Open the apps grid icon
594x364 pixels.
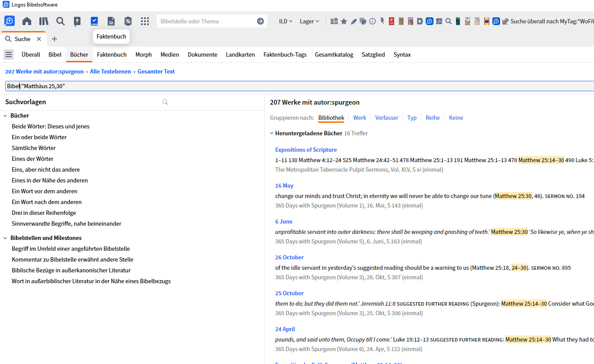(x=145, y=21)
